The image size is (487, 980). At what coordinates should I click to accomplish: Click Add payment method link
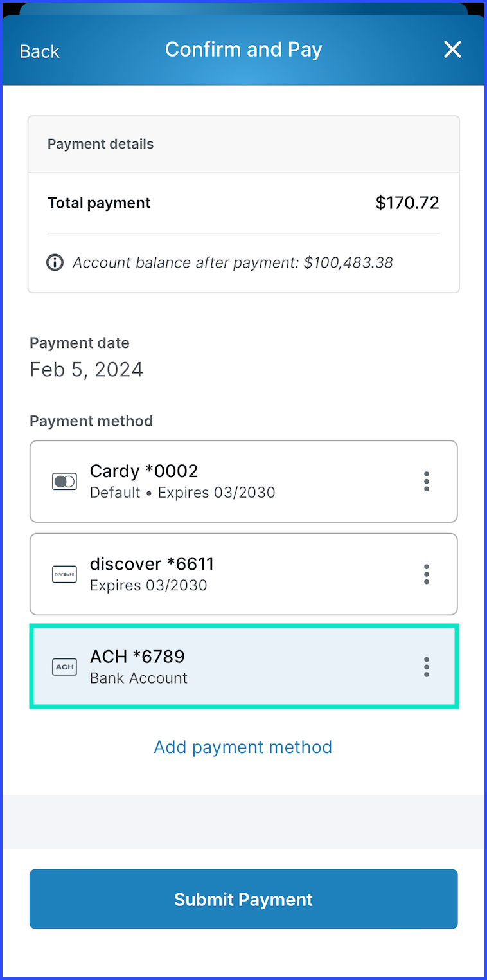[x=243, y=747]
